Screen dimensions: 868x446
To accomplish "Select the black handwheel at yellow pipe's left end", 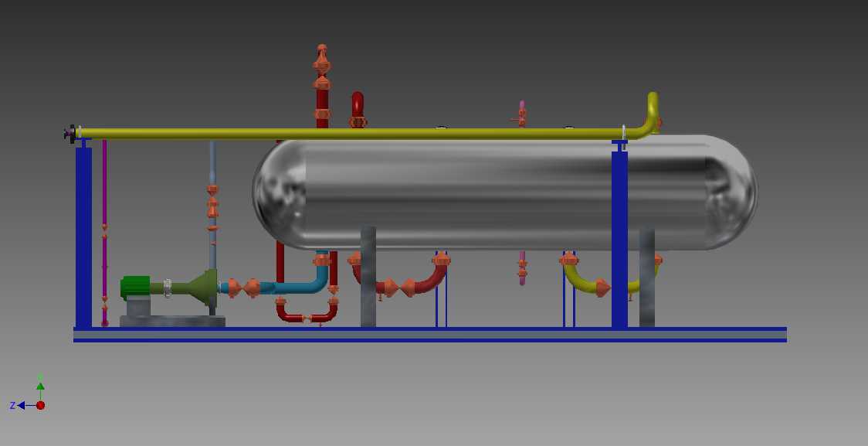I will coord(70,134).
